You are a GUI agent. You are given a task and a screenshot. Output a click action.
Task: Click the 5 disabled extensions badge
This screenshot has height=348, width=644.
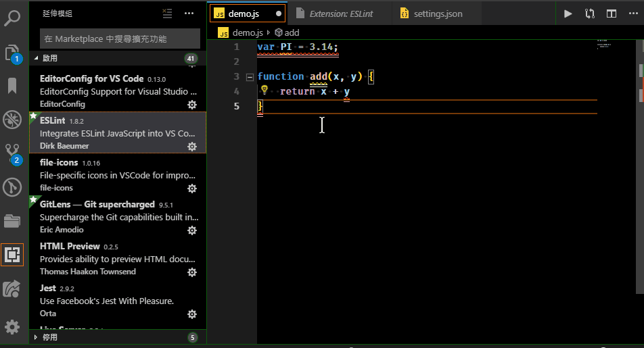(192, 338)
